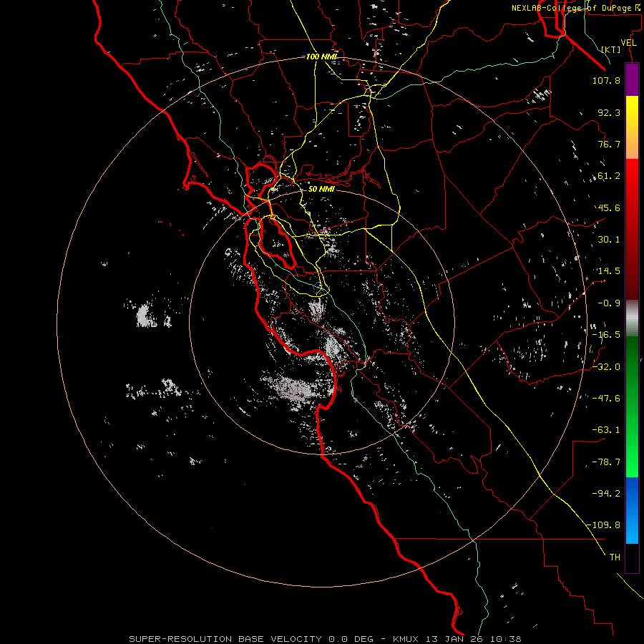This screenshot has height=644, width=644.
Task: Click the KMUX station identifier in caption
Action: (x=406, y=639)
